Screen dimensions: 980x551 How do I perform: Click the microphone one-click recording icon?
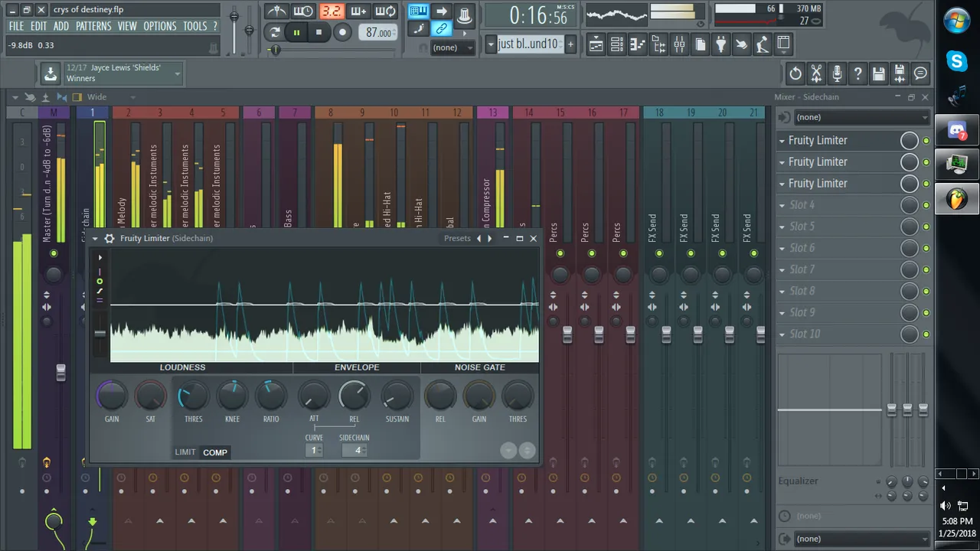pyautogui.click(x=838, y=74)
